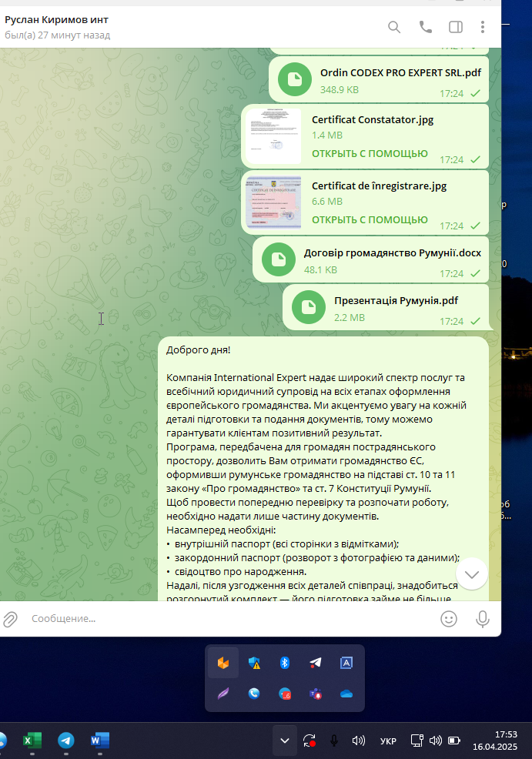Open Word from the taskbar
Image resolution: width=532 pixels, height=759 pixels.
[100, 741]
